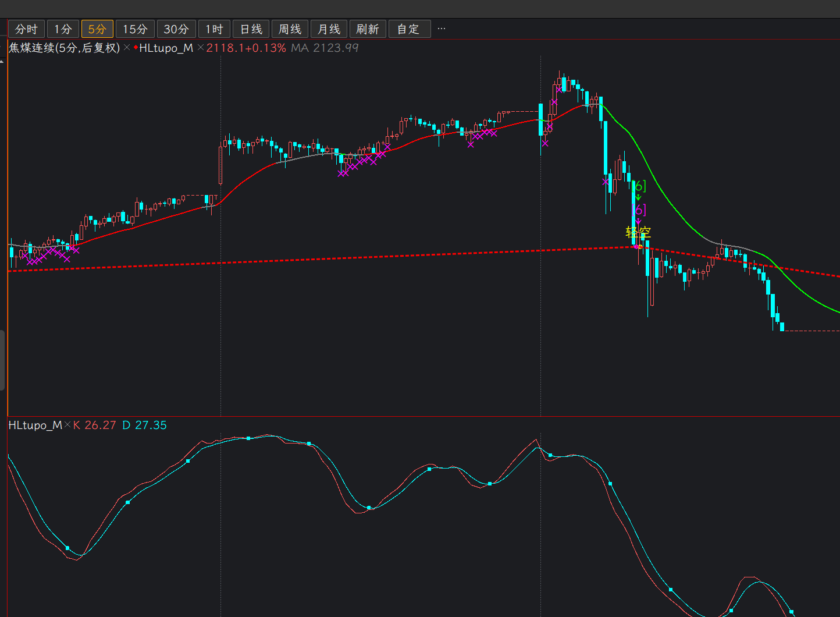
Task: Click the red diamond marker before HLtupo_M
Action: coord(136,48)
